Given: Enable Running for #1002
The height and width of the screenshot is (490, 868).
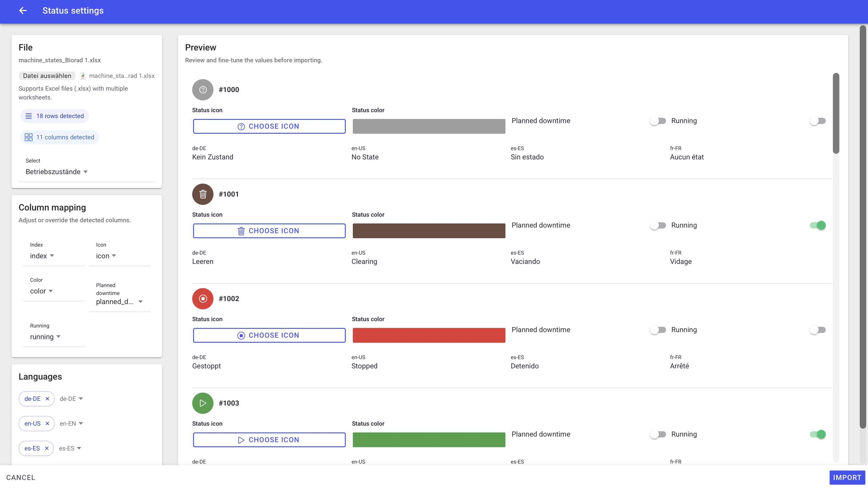Looking at the screenshot, I should click(818, 330).
